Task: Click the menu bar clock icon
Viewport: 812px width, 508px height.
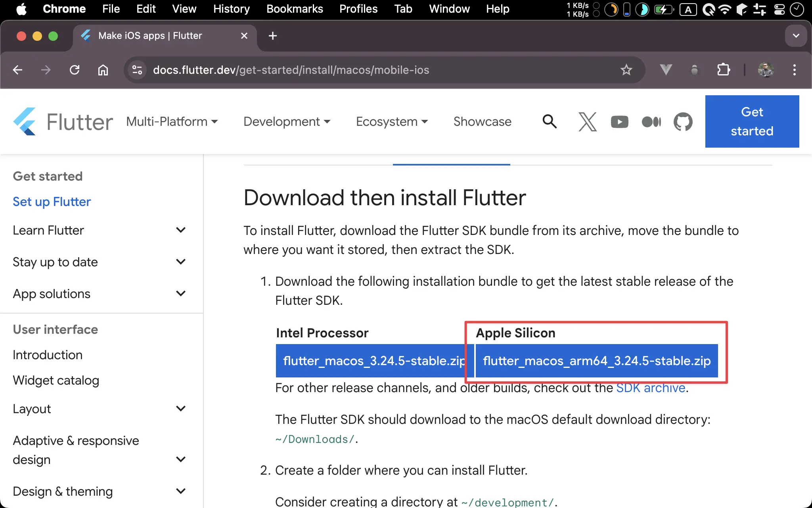Action: [x=797, y=9]
